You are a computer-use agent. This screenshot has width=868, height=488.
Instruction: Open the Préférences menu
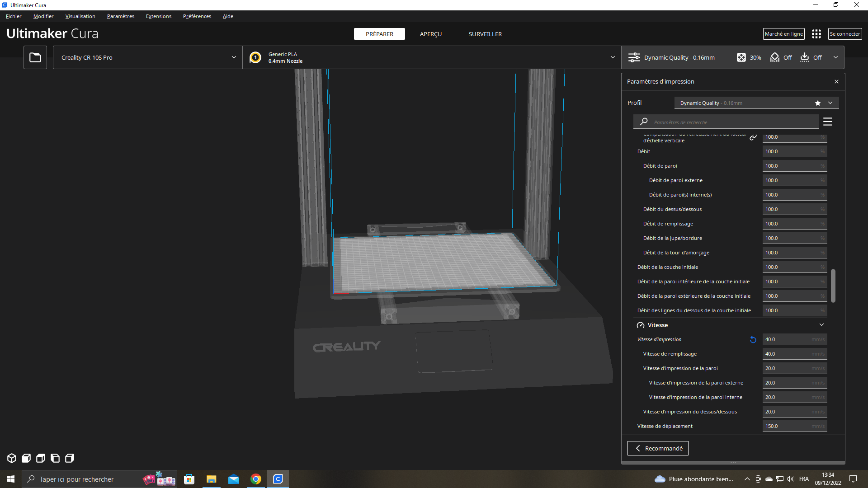(x=197, y=16)
